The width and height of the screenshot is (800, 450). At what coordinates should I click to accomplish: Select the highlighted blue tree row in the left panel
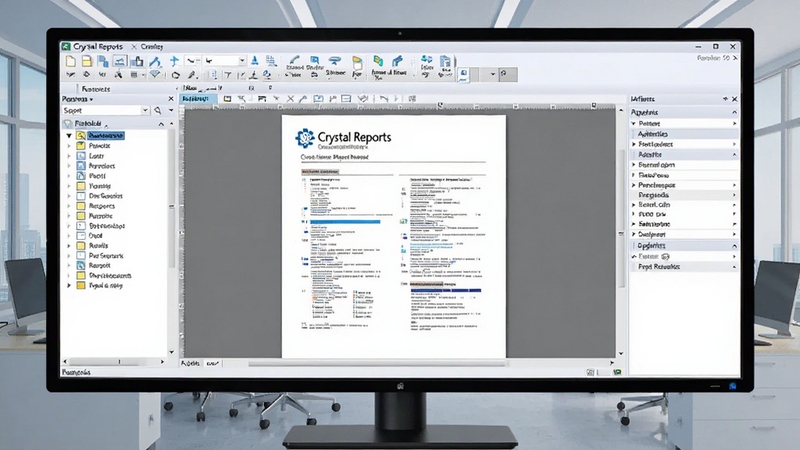click(106, 135)
